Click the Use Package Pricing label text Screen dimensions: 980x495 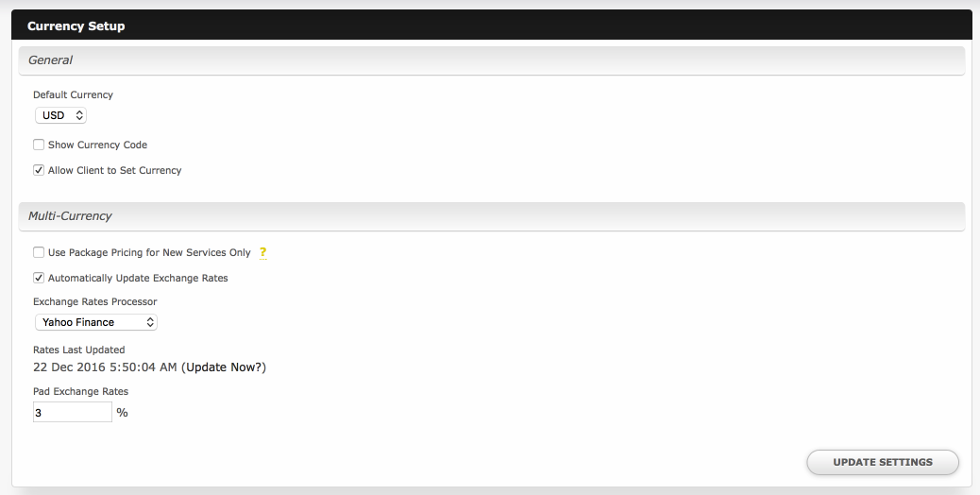click(149, 252)
